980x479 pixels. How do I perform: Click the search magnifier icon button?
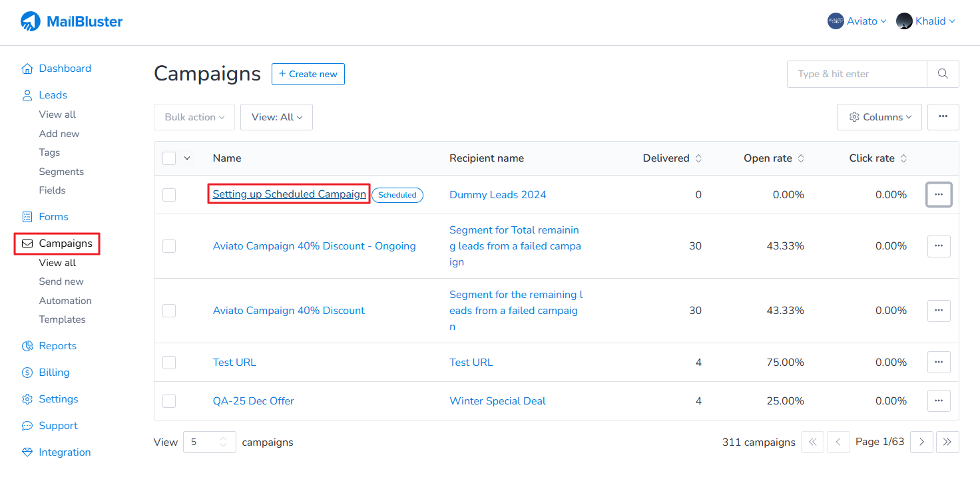pyautogui.click(x=943, y=74)
